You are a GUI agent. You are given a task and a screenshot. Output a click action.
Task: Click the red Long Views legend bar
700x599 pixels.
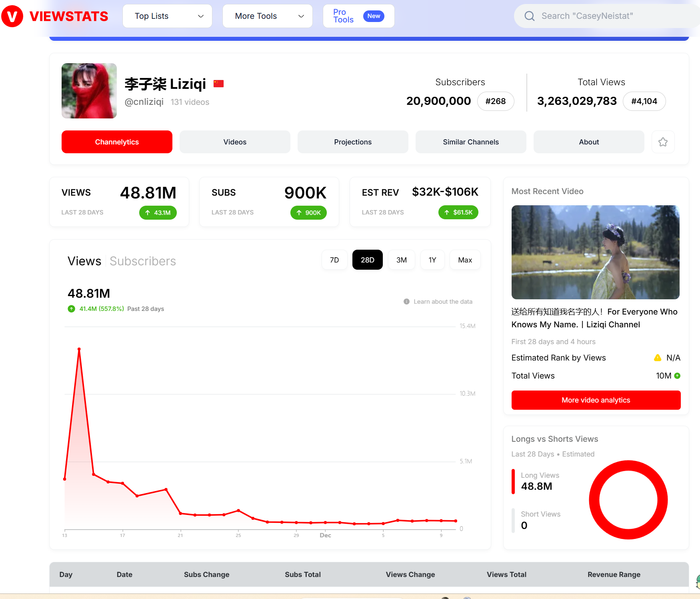[x=513, y=481]
